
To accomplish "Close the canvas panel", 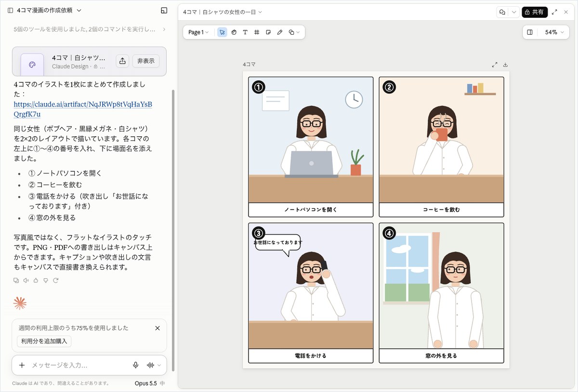I will [x=566, y=12].
